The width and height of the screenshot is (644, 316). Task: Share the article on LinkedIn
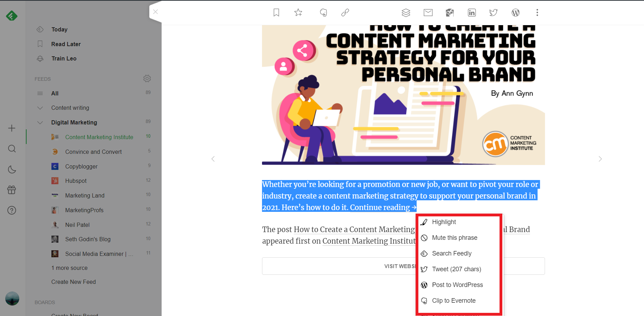tap(472, 13)
